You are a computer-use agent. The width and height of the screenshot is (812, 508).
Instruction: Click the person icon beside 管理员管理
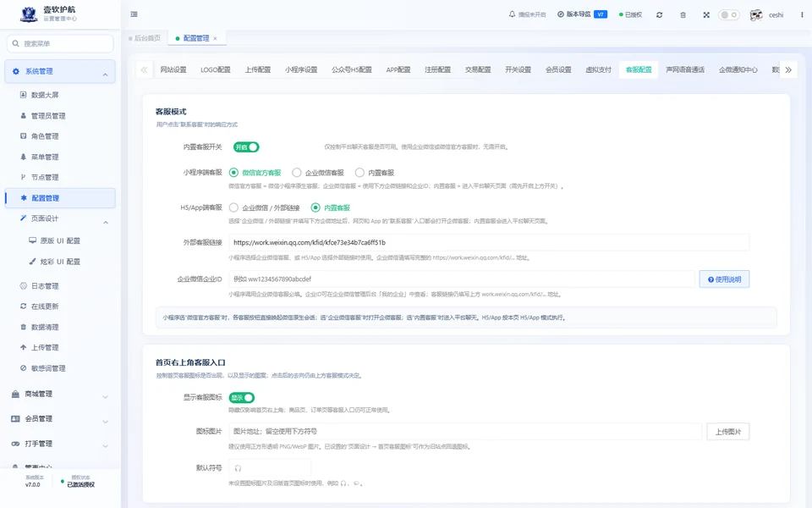click(x=23, y=116)
